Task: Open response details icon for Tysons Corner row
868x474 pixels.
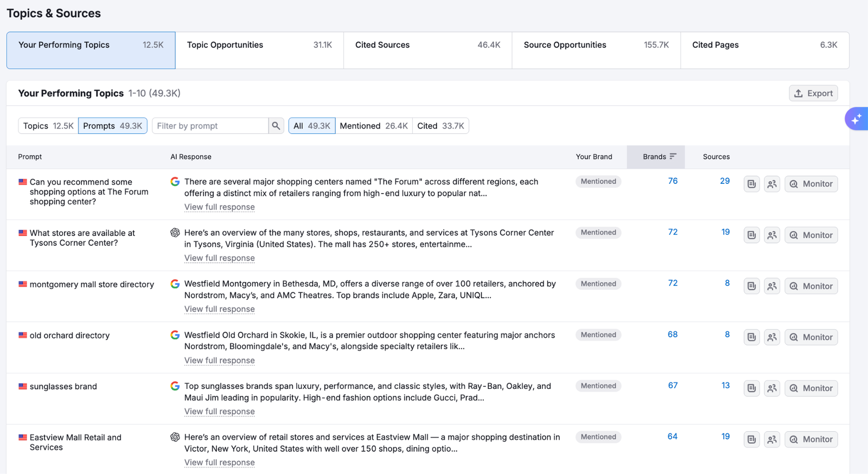Action: 751,235
